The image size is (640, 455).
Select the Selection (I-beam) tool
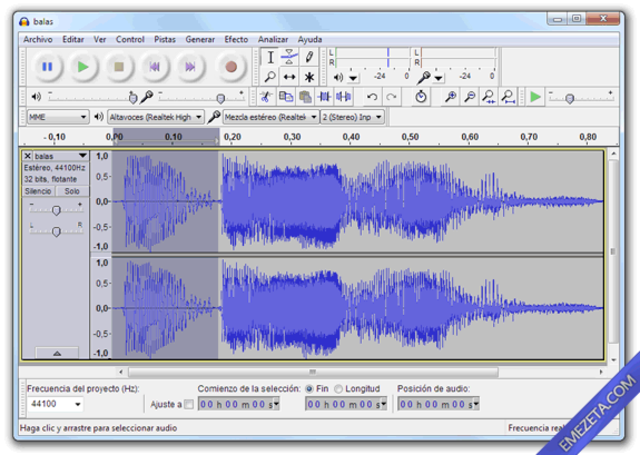(x=270, y=57)
